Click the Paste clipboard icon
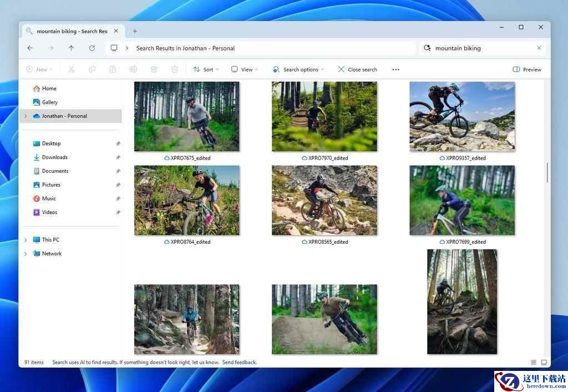The height and width of the screenshot is (392, 568). (x=113, y=69)
